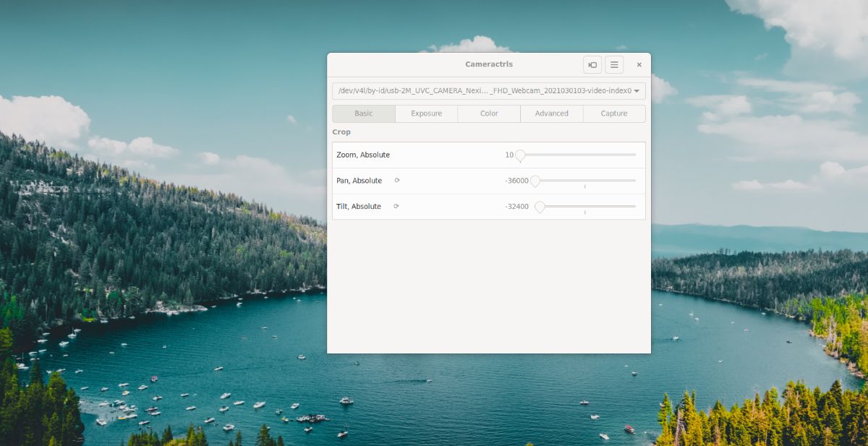
Task: Switch to the Exposure tab
Action: click(427, 113)
